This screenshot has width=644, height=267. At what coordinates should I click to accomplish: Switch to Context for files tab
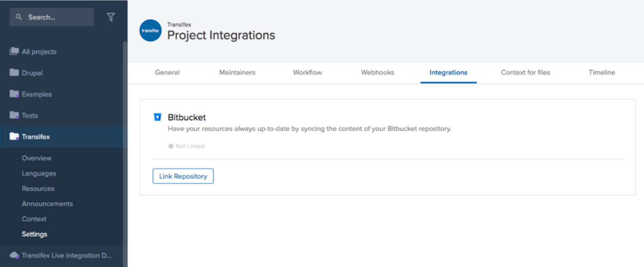coord(526,73)
